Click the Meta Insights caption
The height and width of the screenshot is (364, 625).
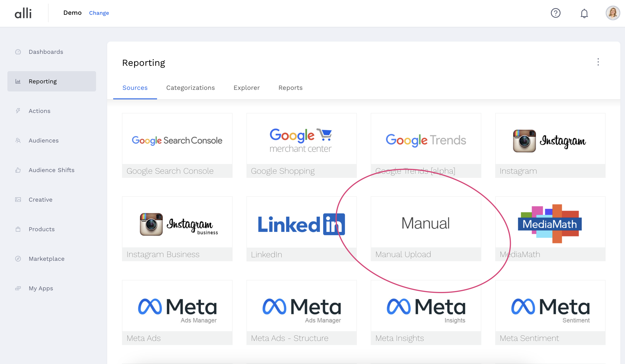coord(400,338)
